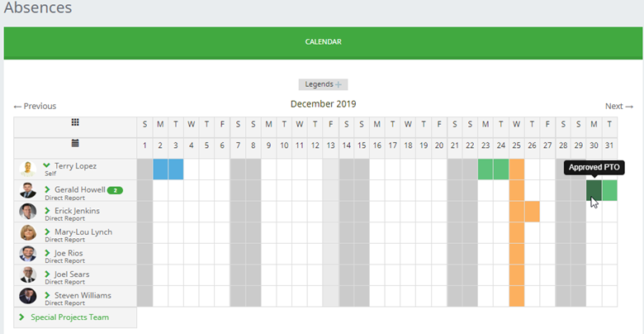Click Steven Williams's avatar photo

[28, 296]
